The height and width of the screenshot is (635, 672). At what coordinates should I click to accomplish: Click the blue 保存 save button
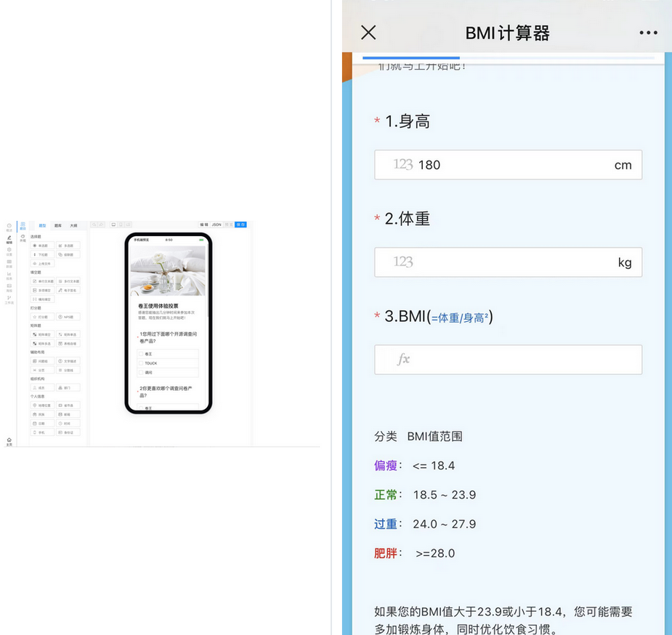pos(240,225)
